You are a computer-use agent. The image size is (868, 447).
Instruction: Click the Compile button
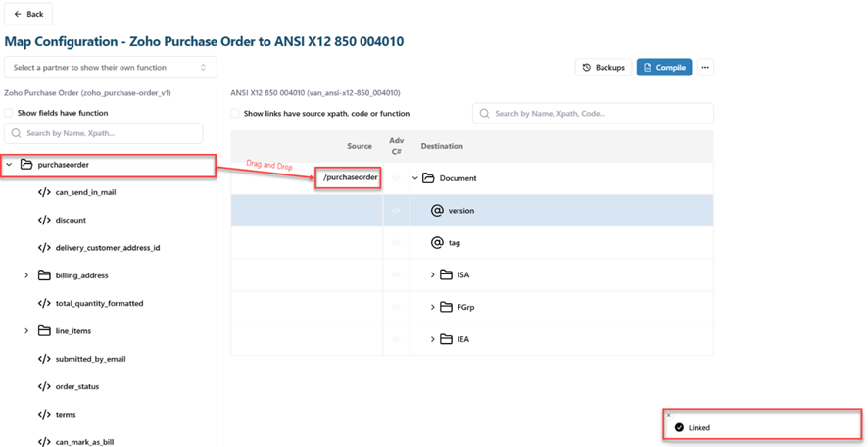tap(663, 67)
